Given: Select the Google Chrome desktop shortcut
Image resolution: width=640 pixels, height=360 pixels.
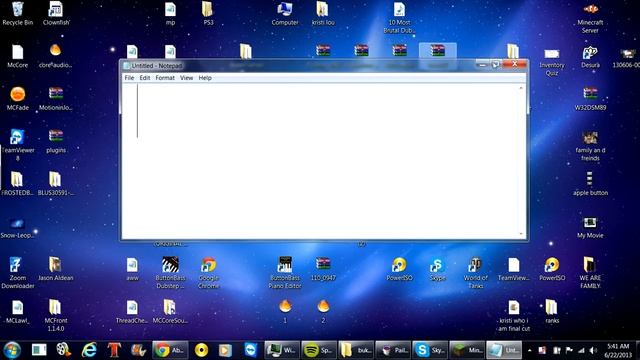Looking at the screenshot, I should [x=208, y=273].
